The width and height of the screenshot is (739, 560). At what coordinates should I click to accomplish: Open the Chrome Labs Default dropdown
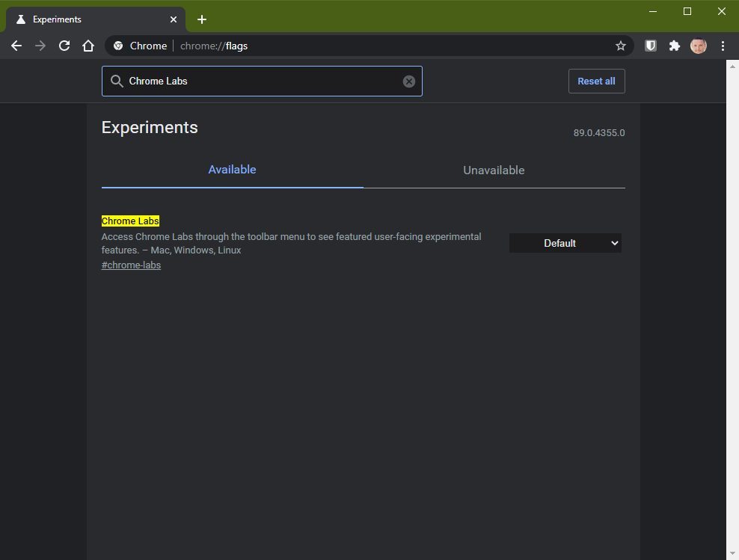(565, 243)
